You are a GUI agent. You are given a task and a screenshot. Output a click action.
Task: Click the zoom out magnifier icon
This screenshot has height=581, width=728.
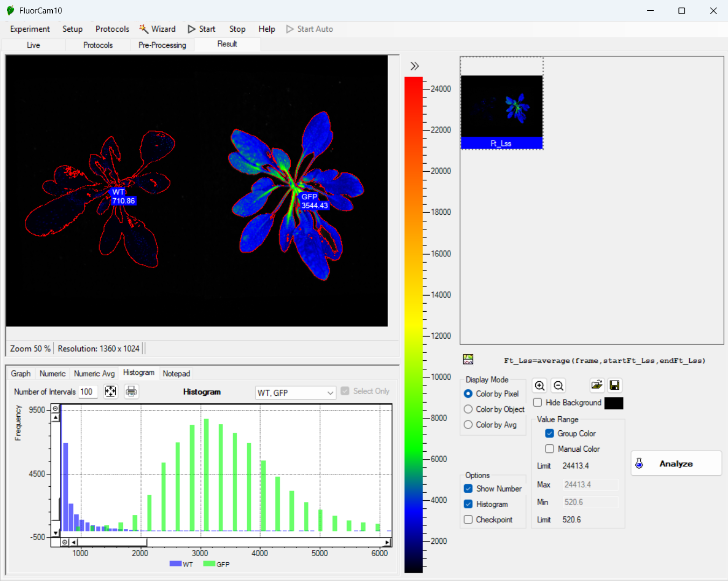click(x=558, y=386)
